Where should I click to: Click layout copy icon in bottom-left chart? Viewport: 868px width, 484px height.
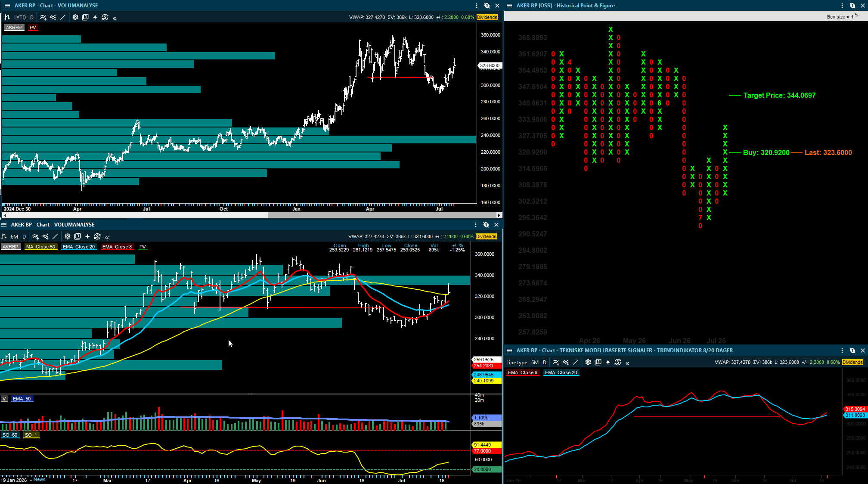pos(77,236)
